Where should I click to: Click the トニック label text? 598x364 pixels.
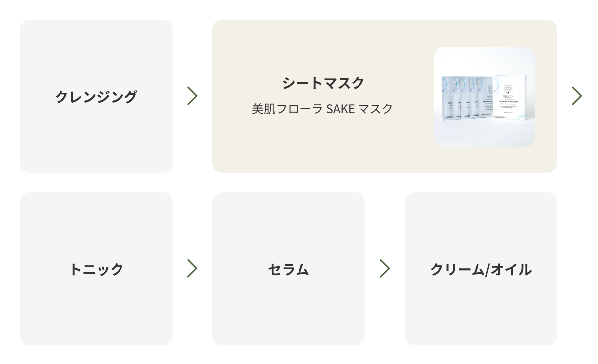pyautogui.click(x=96, y=269)
